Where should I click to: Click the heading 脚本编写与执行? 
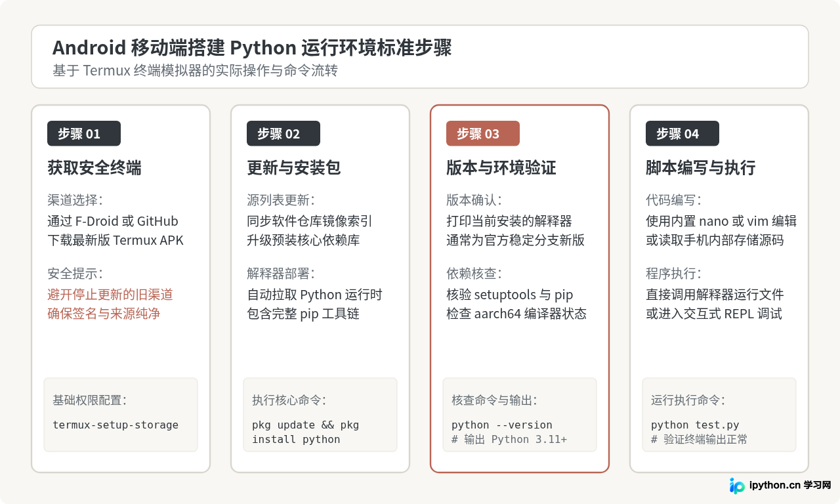pos(701,168)
